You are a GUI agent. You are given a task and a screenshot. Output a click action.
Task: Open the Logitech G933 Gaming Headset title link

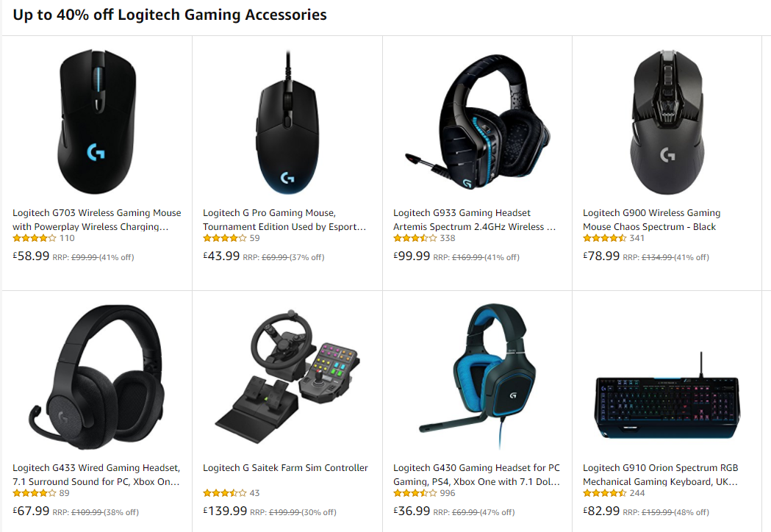[x=475, y=220]
